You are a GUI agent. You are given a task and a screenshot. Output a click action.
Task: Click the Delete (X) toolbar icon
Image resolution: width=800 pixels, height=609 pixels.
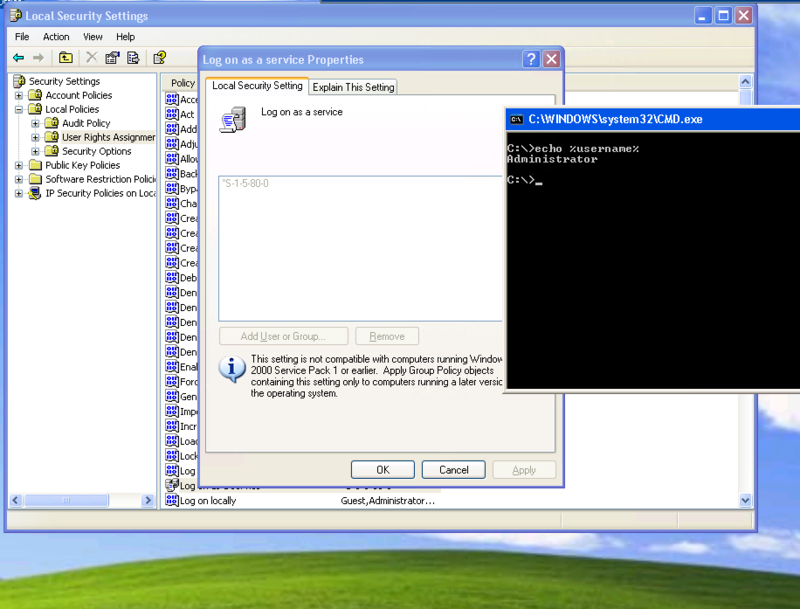coord(91,57)
